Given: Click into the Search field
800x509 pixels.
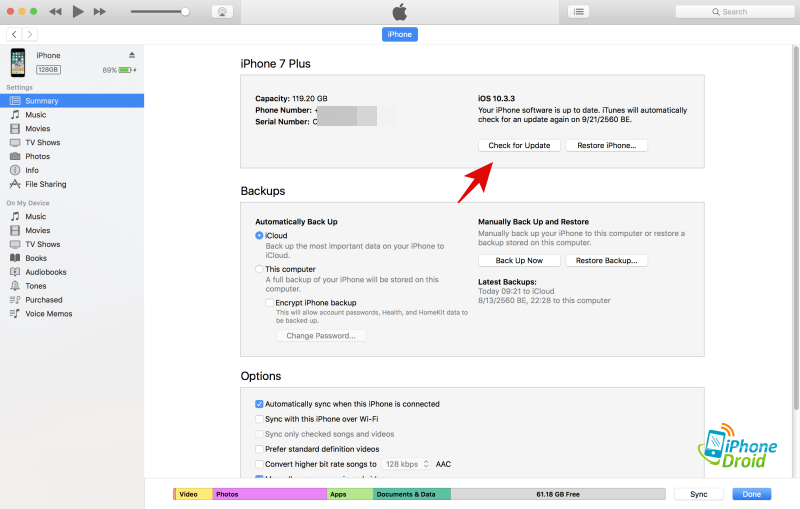Looking at the screenshot, I should (735, 12).
